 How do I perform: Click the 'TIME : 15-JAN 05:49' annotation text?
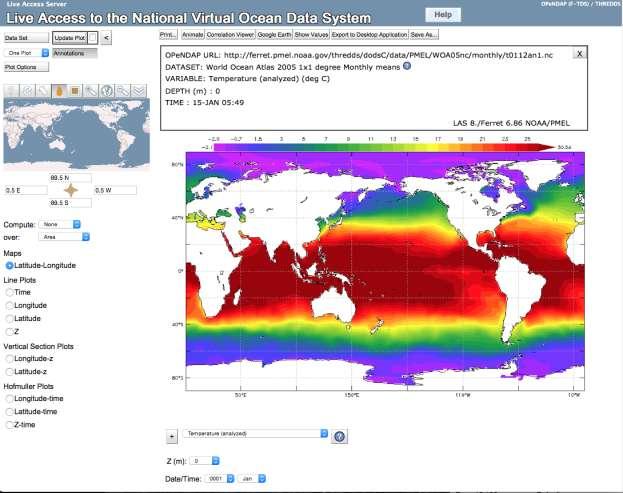tap(205, 102)
